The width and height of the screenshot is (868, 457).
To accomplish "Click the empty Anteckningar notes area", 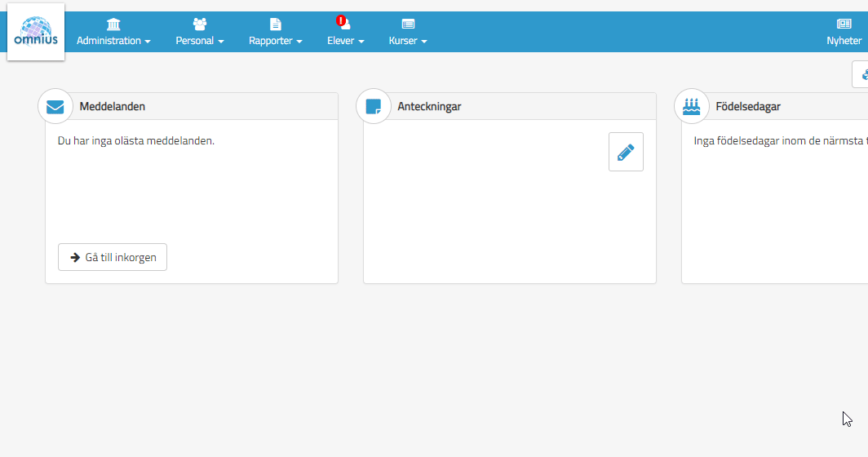I will point(489,220).
